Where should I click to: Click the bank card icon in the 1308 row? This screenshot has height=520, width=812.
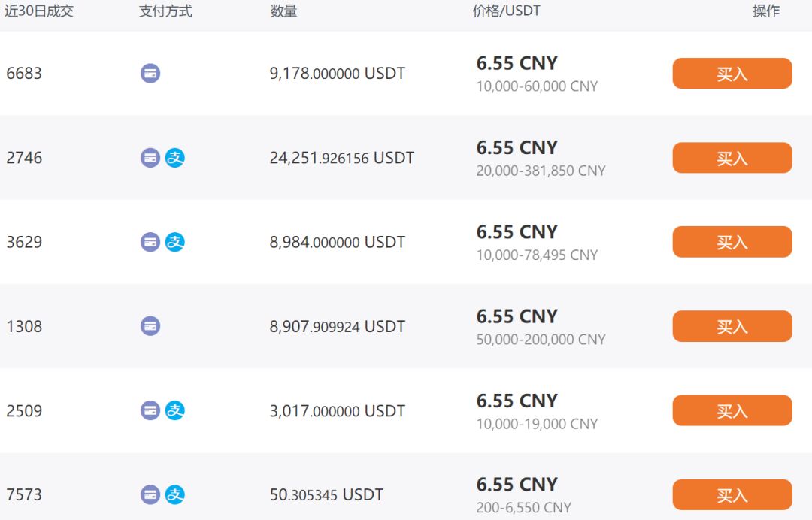click(x=150, y=326)
